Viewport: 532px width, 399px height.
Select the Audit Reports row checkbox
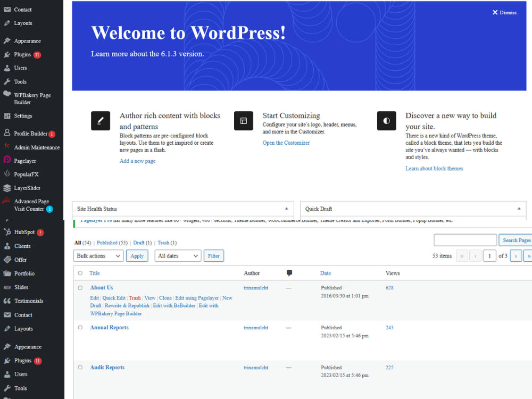[80, 367]
